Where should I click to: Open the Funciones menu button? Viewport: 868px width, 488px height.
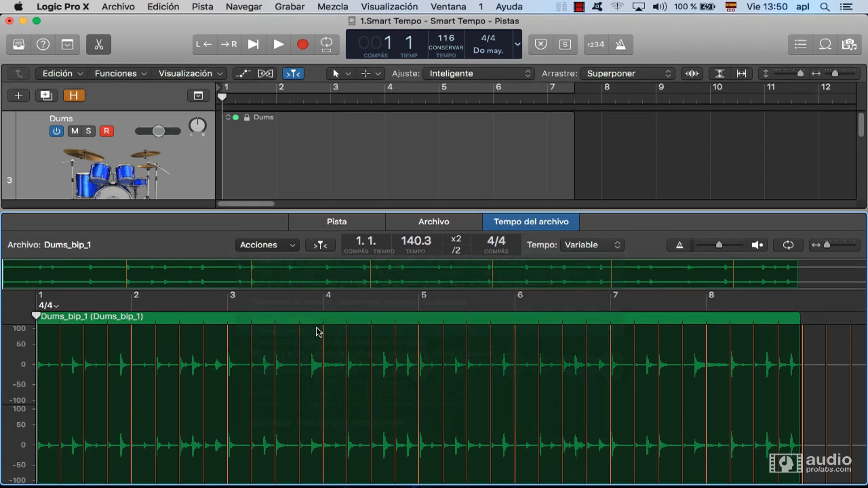tap(120, 73)
